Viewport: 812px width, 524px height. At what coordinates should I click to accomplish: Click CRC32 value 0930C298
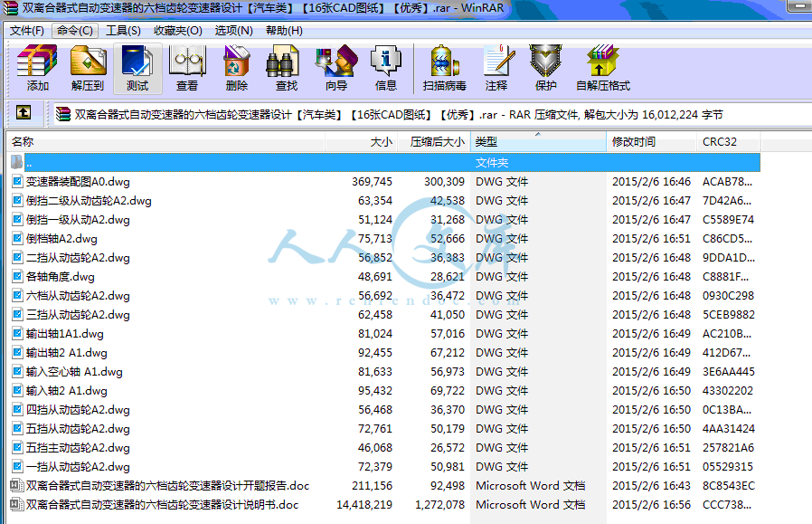pyautogui.click(x=728, y=295)
